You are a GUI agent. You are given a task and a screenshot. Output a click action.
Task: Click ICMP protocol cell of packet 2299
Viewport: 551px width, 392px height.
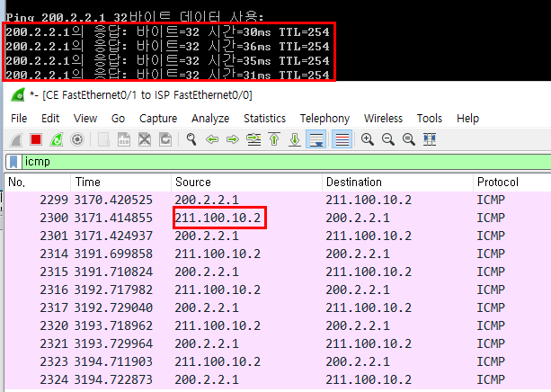(491, 200)
